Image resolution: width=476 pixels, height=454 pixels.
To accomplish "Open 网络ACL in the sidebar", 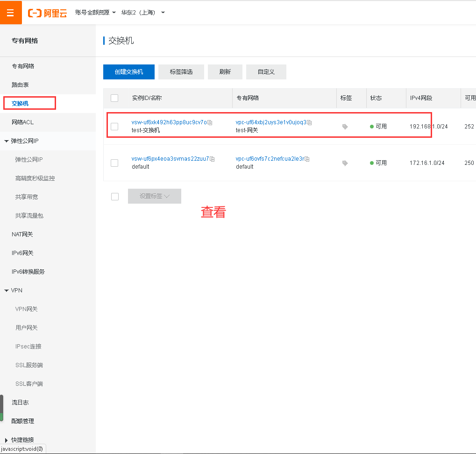I will click(x=23, y=122).
